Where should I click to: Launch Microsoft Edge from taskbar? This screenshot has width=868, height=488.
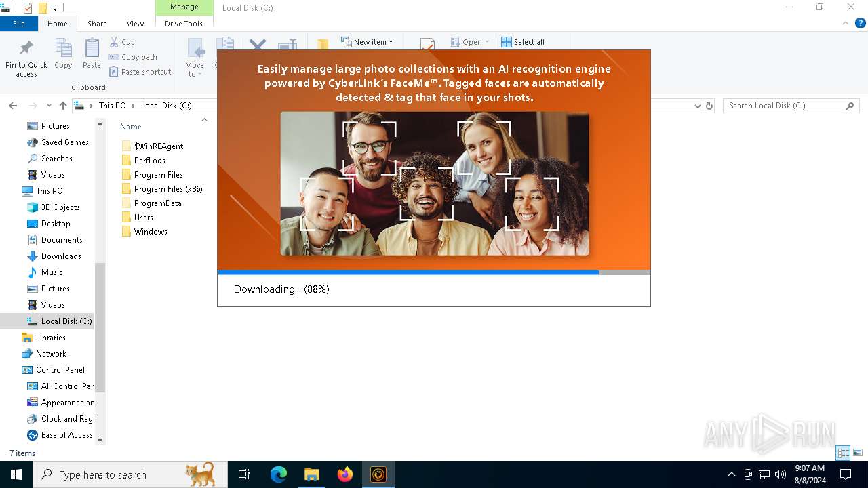click(x=279, y=474)
